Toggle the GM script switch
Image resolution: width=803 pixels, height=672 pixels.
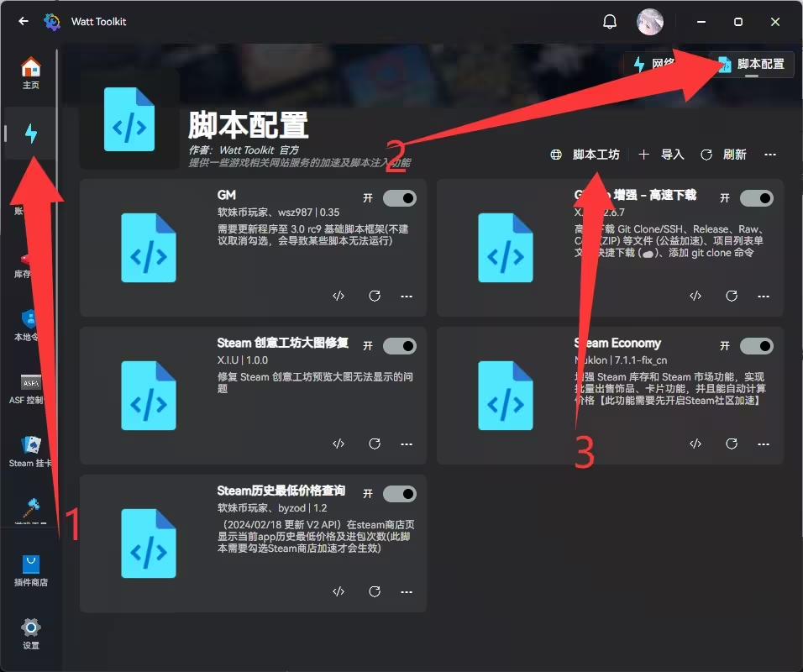click(x=400, y=198)
